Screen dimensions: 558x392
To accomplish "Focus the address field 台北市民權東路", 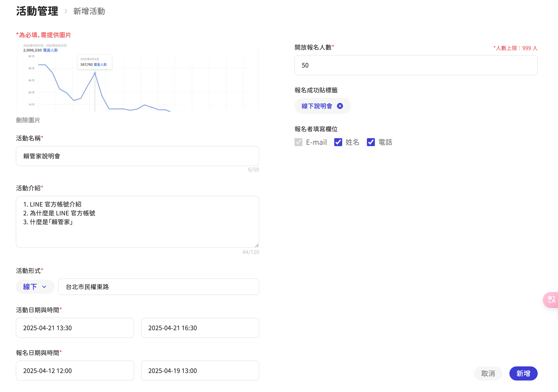I will 159,286.
